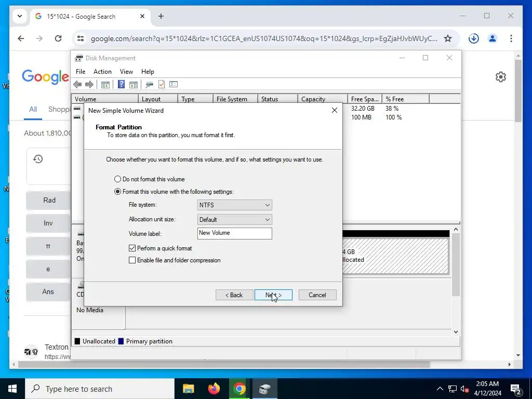Screen dimensions: 532x399
Task: Launch Firefox from the taskbar
Action: click(214, 389)
